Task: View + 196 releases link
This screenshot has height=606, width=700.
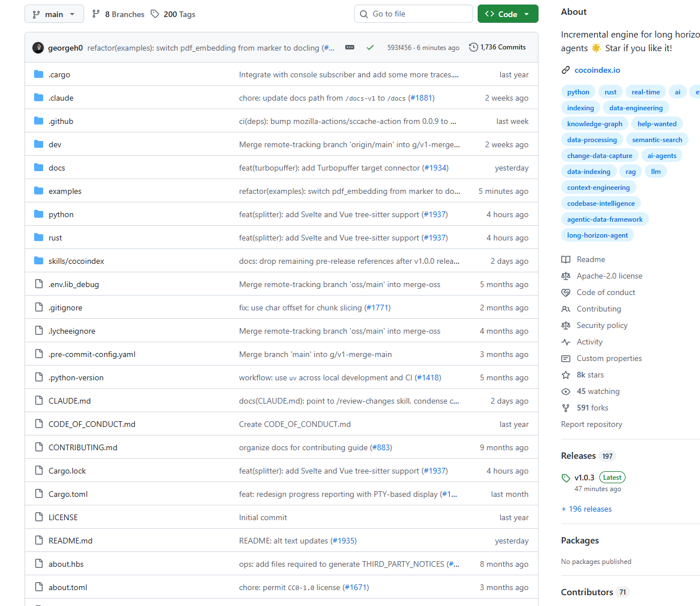Action: click(587, 509)
